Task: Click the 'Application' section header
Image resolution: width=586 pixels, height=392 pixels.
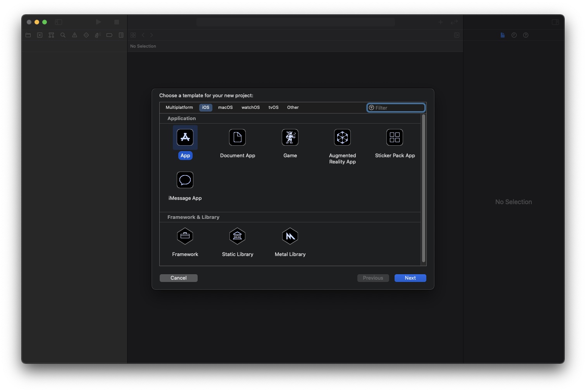Action: pos(181,118)
